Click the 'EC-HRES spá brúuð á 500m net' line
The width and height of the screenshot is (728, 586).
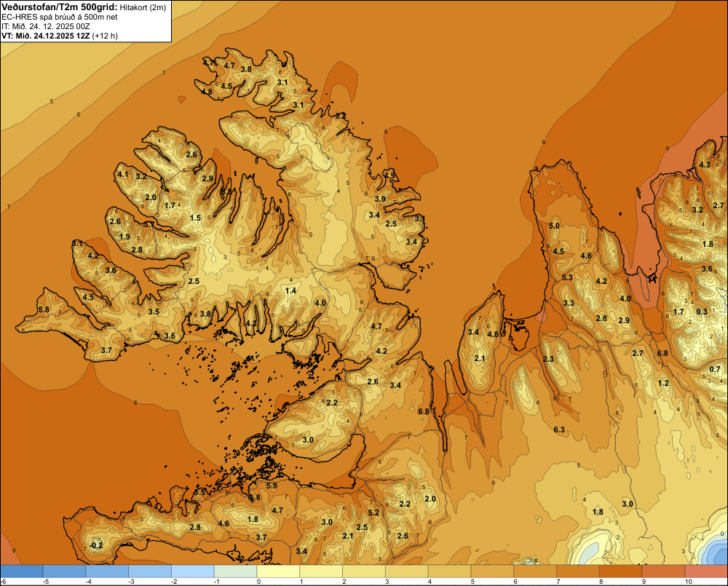tap(60, 17)
